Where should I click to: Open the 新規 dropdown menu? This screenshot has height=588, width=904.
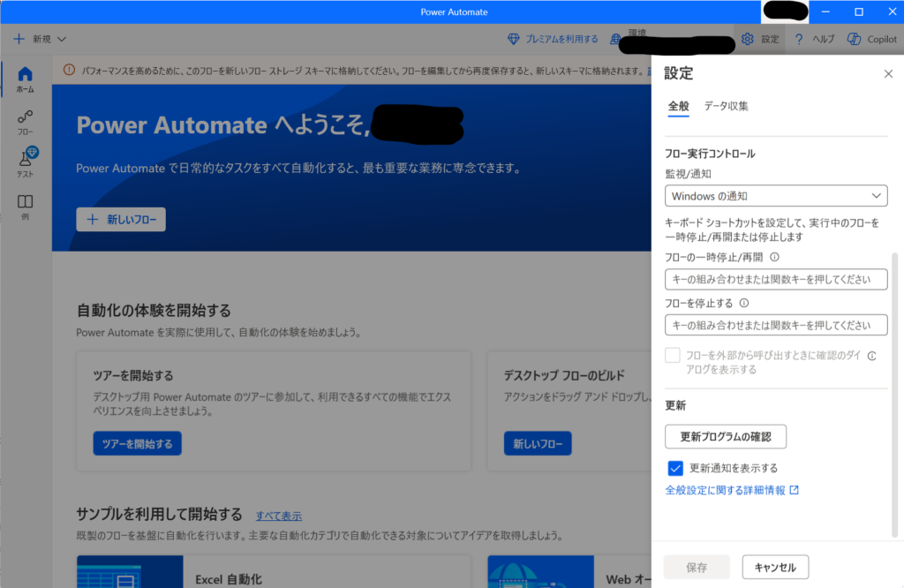tap(41, 39)
